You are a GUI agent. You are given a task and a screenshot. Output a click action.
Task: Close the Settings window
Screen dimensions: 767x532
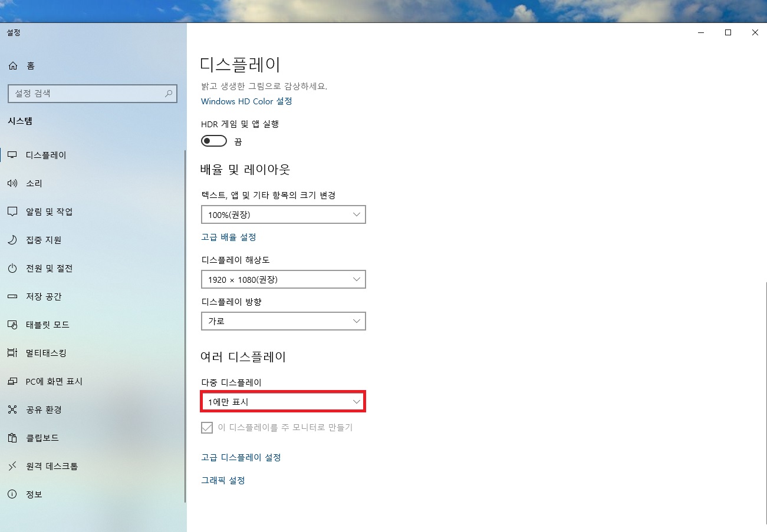(x=755, y=33)
